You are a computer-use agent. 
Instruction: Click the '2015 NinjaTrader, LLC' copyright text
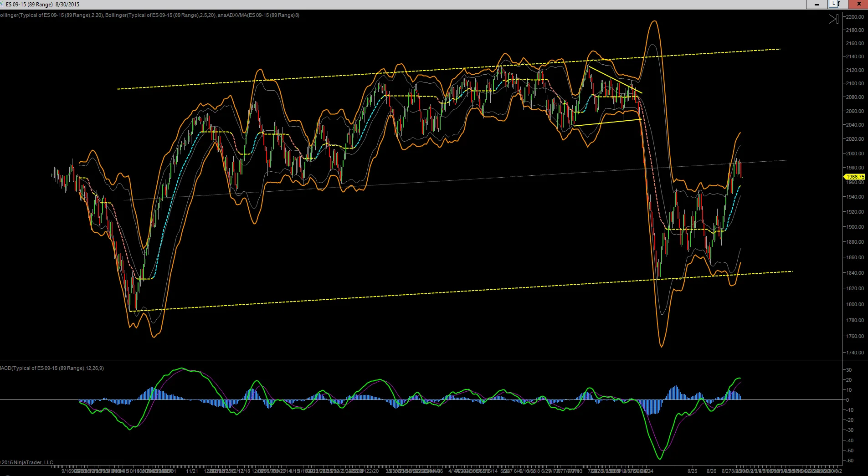27,462
